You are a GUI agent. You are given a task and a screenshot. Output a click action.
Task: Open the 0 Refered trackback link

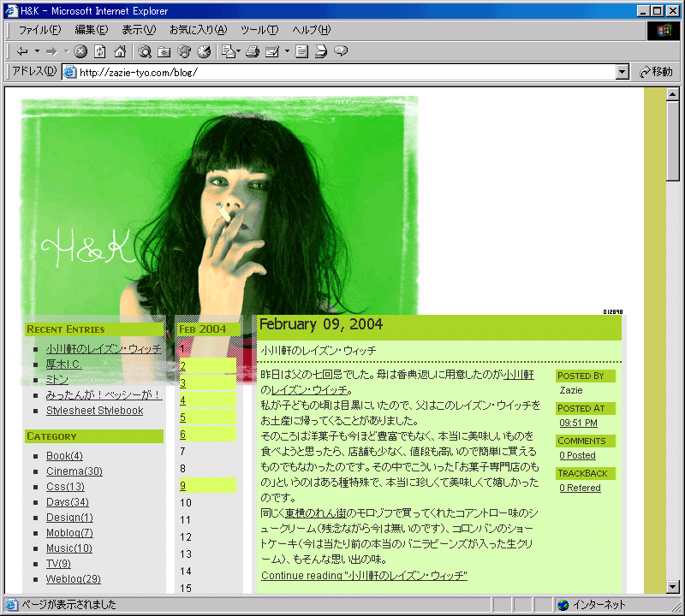coord(580,488)
